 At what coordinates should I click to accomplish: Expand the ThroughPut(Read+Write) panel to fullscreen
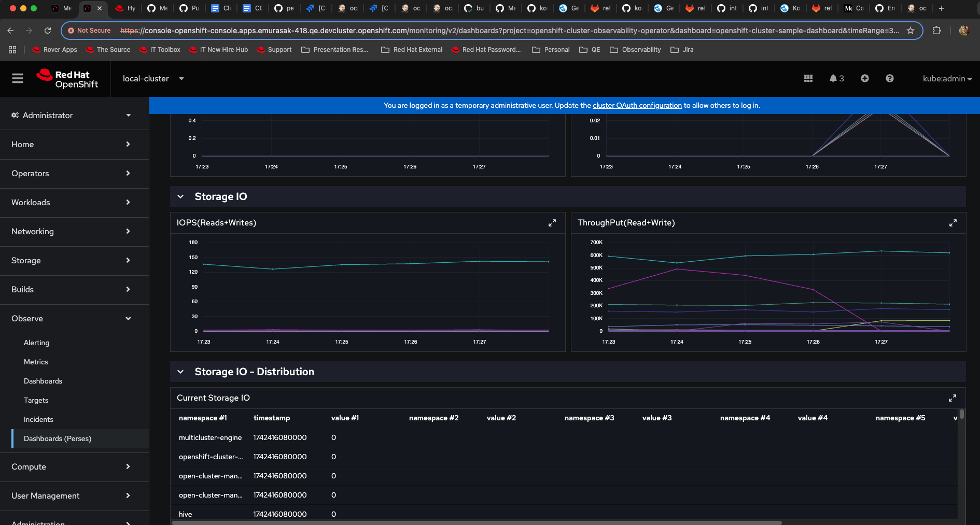click(x=953, y=223)
